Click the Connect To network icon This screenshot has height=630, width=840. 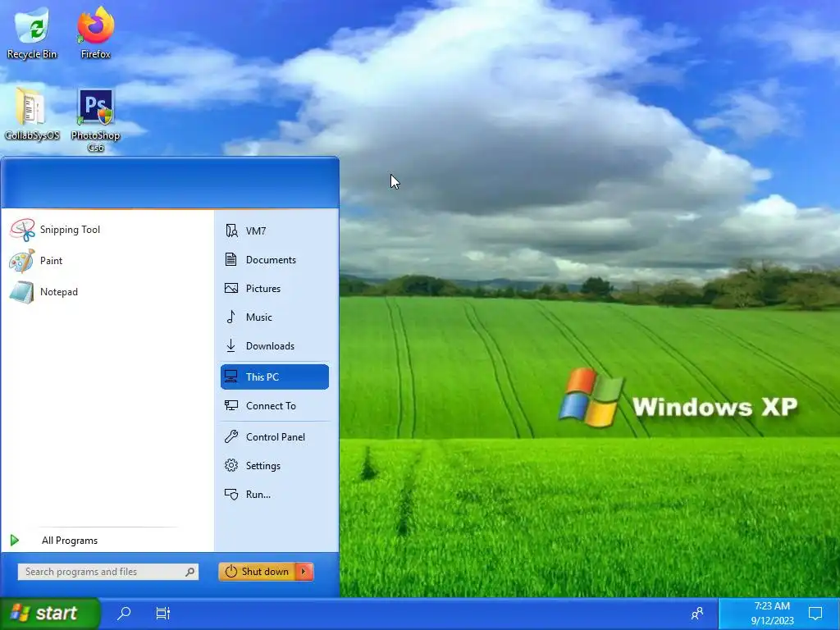231,405
